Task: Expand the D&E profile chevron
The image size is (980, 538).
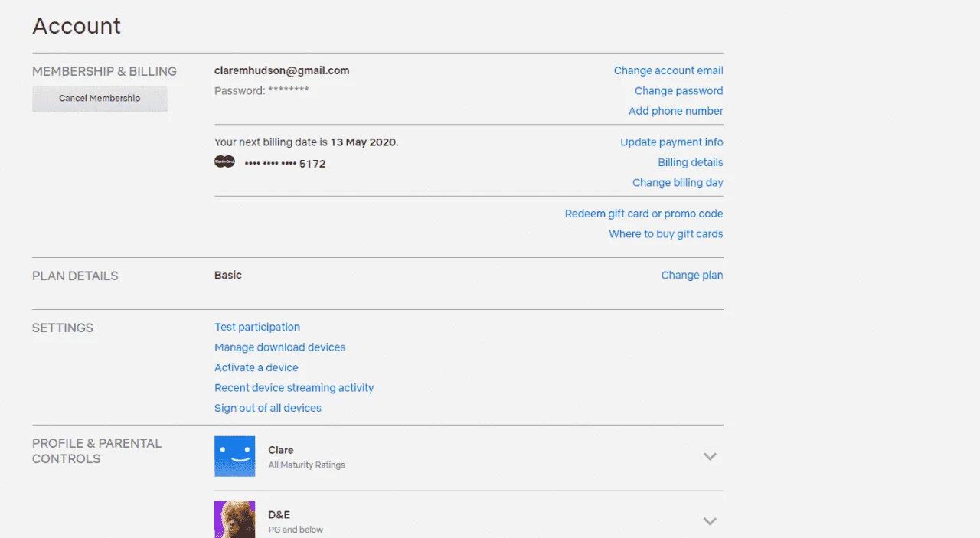Action: click(x=710, y=521)
